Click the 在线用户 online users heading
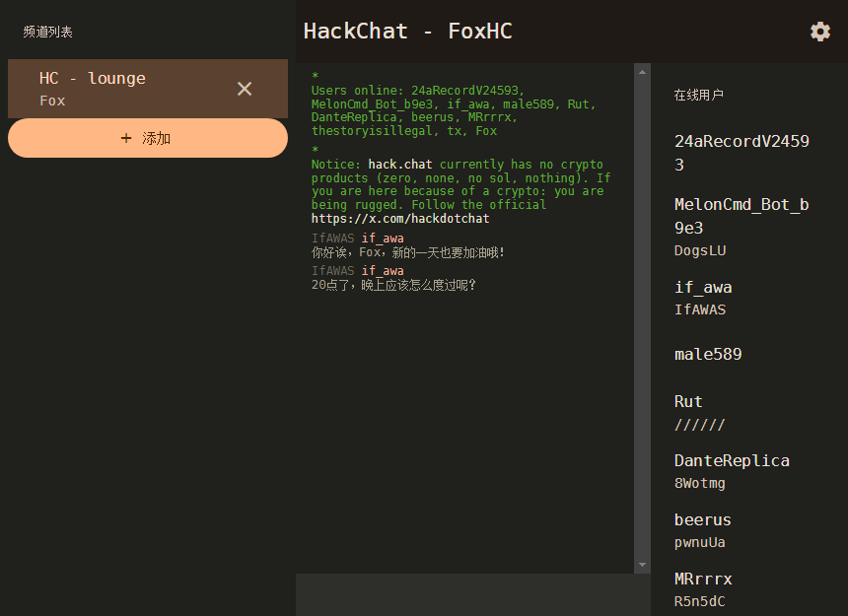This screenshot has height=616, width=848. point(699,95)
